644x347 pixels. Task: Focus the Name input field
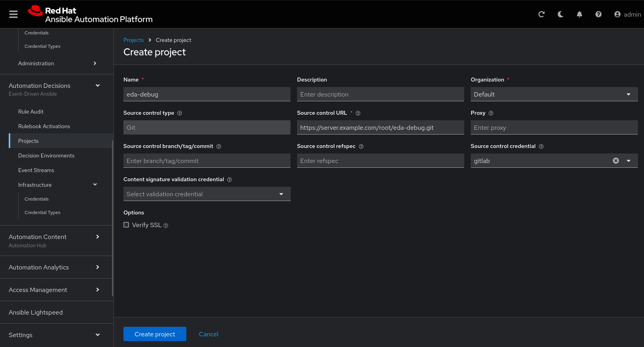(x=207, y=94)
